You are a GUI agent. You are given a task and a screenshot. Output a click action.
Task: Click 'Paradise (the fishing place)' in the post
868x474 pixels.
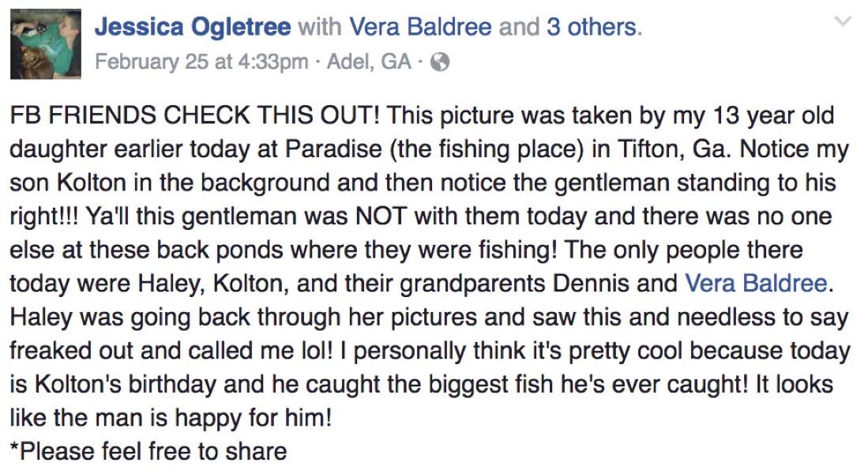(434, 149)
